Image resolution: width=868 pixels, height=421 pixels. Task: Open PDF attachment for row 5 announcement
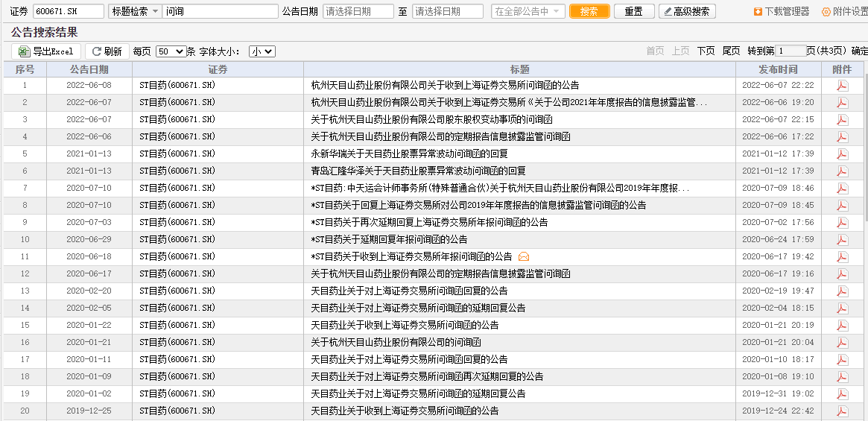[842, 153]
